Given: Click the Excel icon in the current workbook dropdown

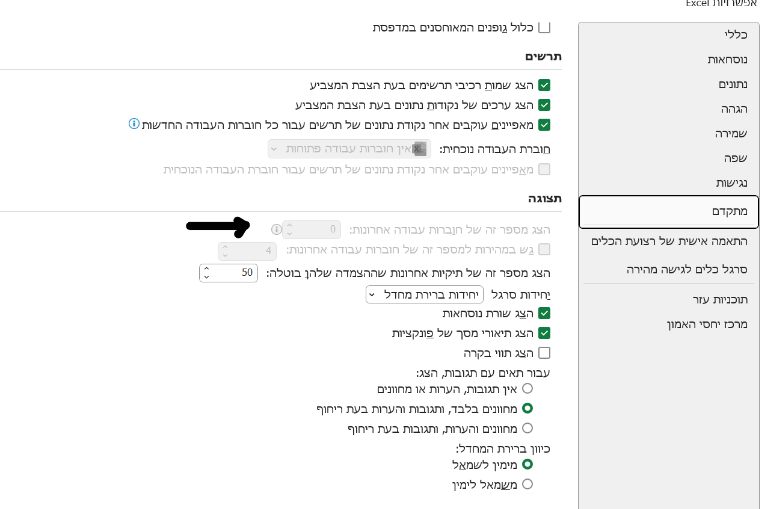Looking at the screenshot, I should click(421, 148).
